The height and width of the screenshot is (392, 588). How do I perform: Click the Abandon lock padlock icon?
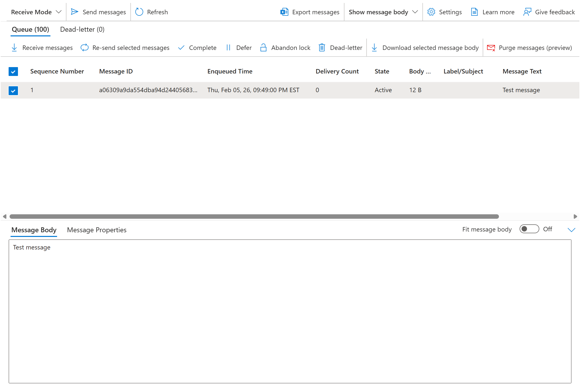click(263, 48)
